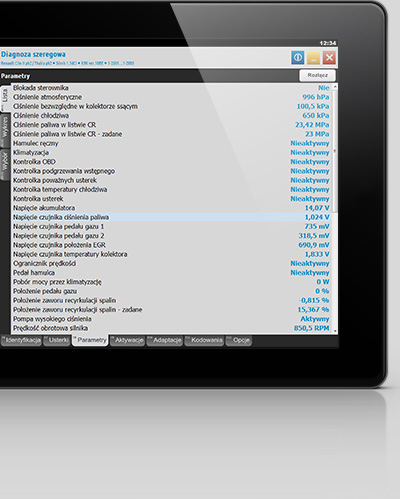Click the 15,367 % value
The image size is (400, 499).
(313, 310)
